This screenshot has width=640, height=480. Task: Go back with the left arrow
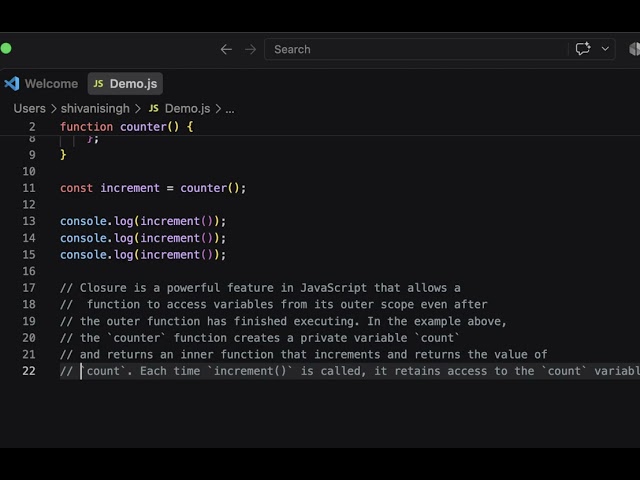pyautogui.click(x=226, y=49)
